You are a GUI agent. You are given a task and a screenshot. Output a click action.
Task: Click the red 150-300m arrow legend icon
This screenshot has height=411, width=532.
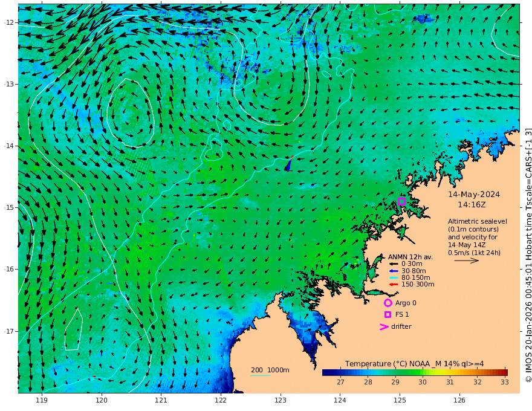[x=394, y=285]
